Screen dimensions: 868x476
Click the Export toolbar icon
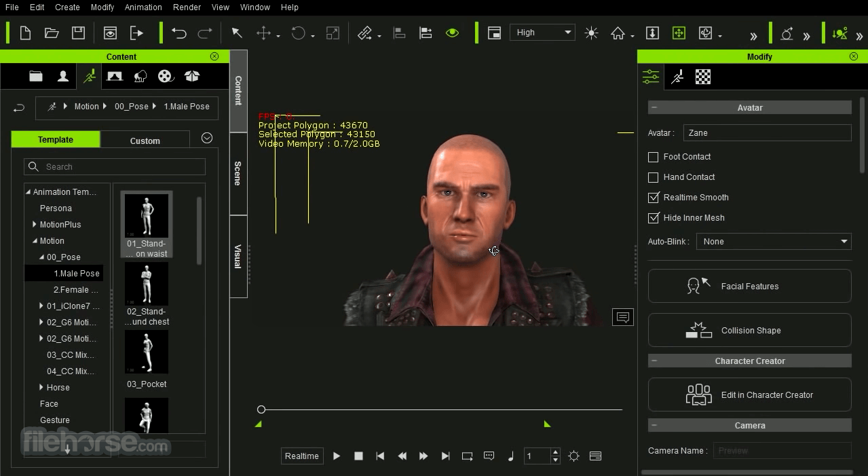pos(137,33)
